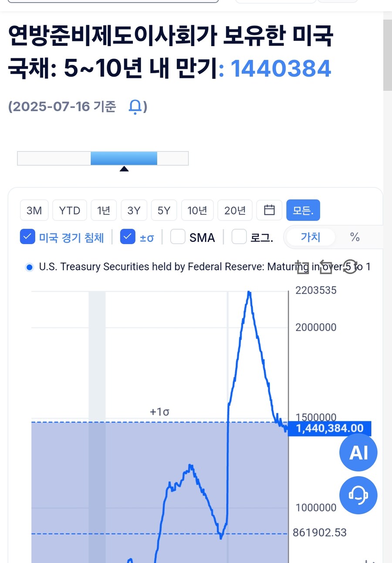The width and height of the screenshot is (392, 563).
Task: Enable the 로그 scale checkbox
Action: (x=239, y=237)
